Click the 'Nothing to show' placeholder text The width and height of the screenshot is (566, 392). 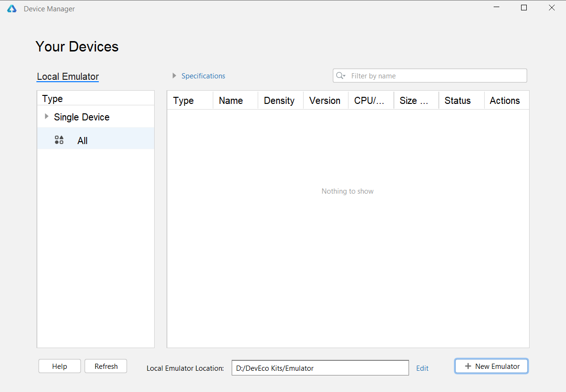click(347, 191)
